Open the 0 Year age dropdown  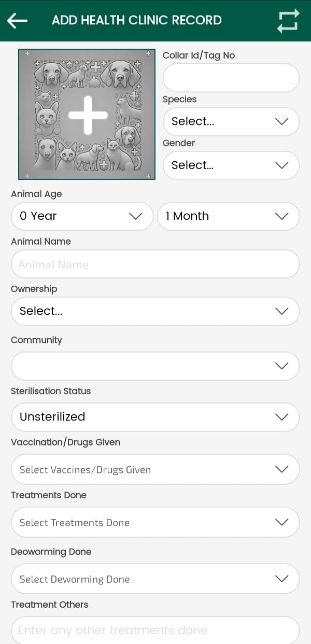[82, 216]
